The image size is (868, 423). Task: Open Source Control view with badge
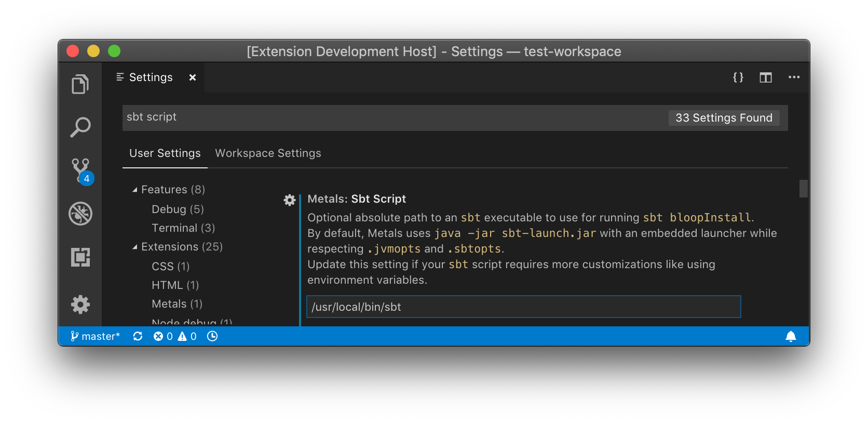(82, 171)
